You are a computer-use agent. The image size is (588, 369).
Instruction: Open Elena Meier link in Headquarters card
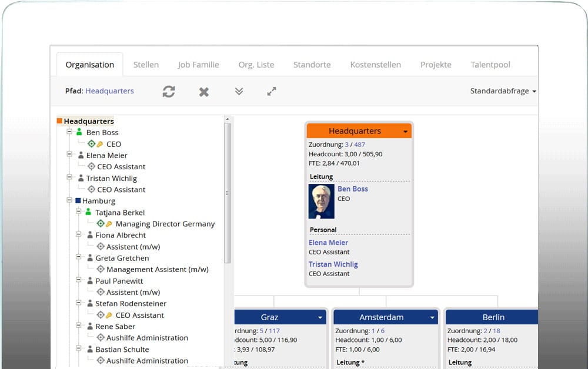[x=329, y=243]
